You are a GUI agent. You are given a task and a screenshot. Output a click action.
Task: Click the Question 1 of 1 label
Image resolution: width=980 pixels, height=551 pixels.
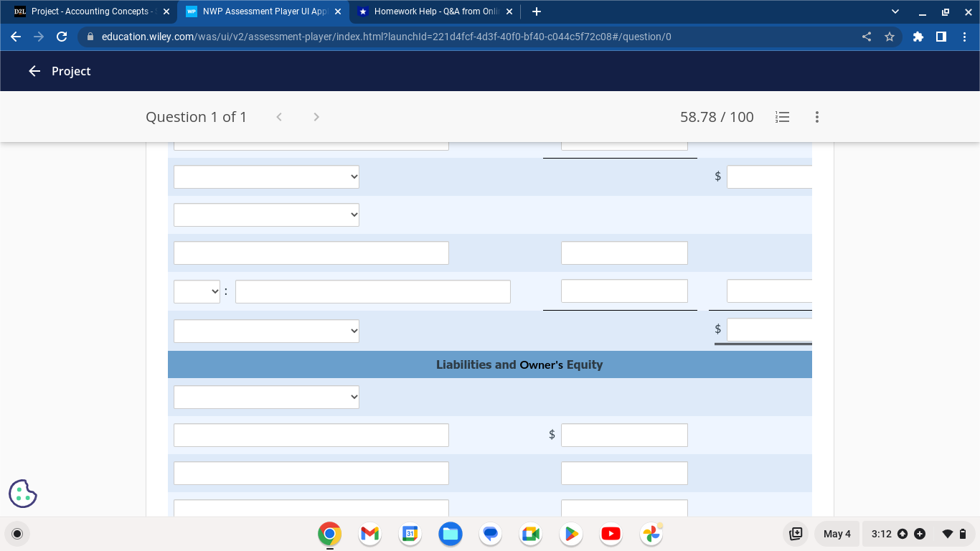[x=196, y=117]
